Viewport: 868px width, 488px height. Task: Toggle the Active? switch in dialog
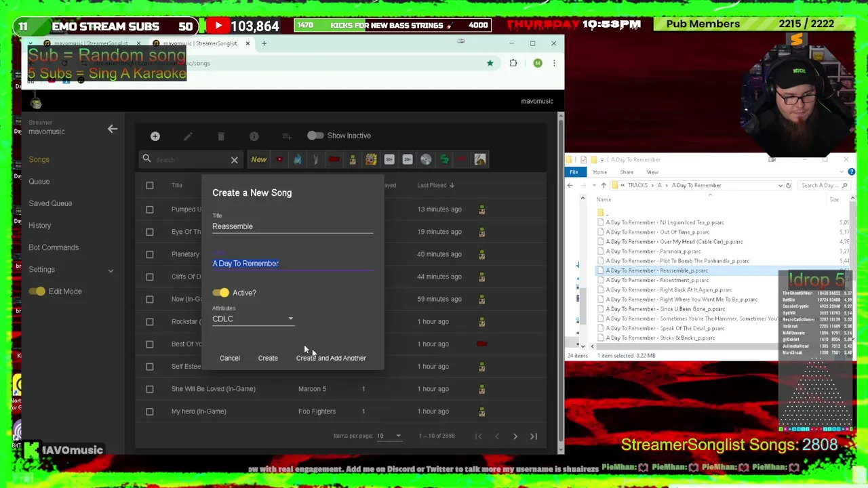(x=220, y=293)
